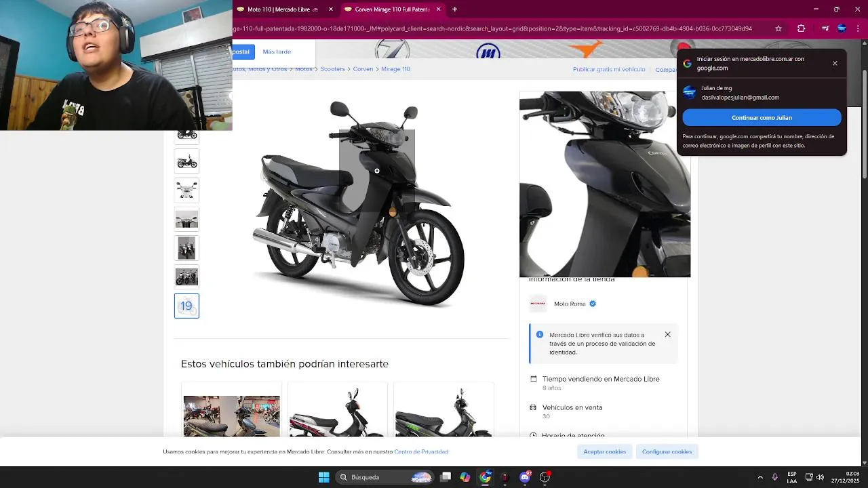Image resolution: width=868 pixels, height=488 pixels.
Task: Select the front-view motorcycle thumbnail
Action: (186, 190)
